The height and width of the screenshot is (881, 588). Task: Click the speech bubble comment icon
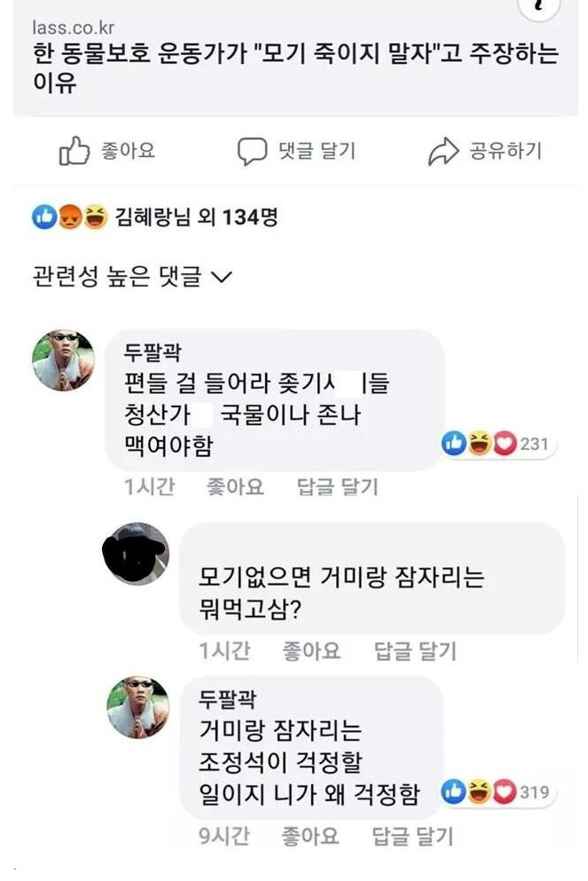pos(252,152)
